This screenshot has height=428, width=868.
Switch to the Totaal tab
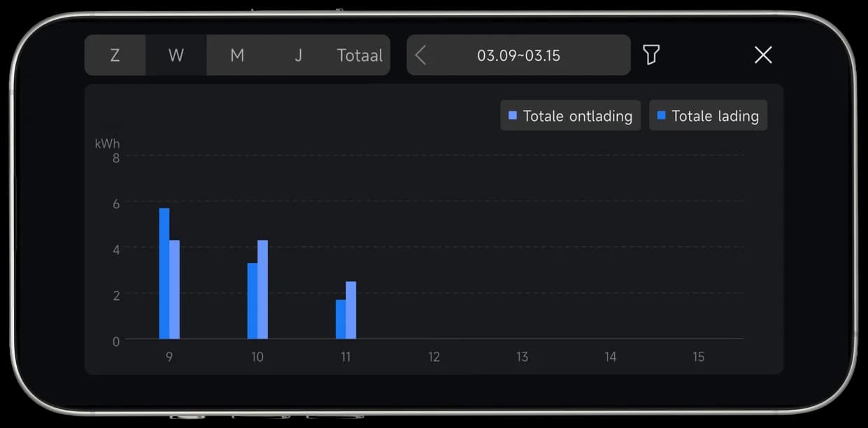coord(360,55)
